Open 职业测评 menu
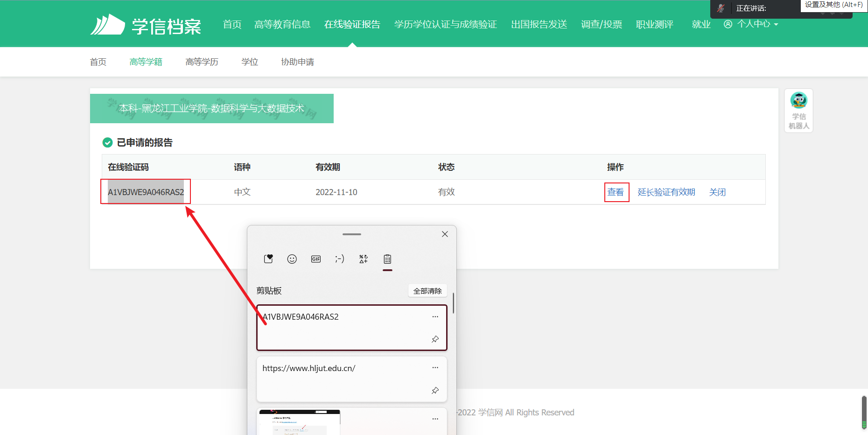The image size is (868, 435). pos(655,24)
